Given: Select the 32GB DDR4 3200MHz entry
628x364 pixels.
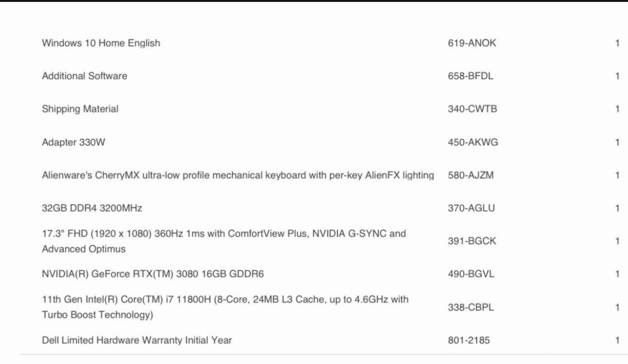Looking at the screenshot, I should pos(92,208).
